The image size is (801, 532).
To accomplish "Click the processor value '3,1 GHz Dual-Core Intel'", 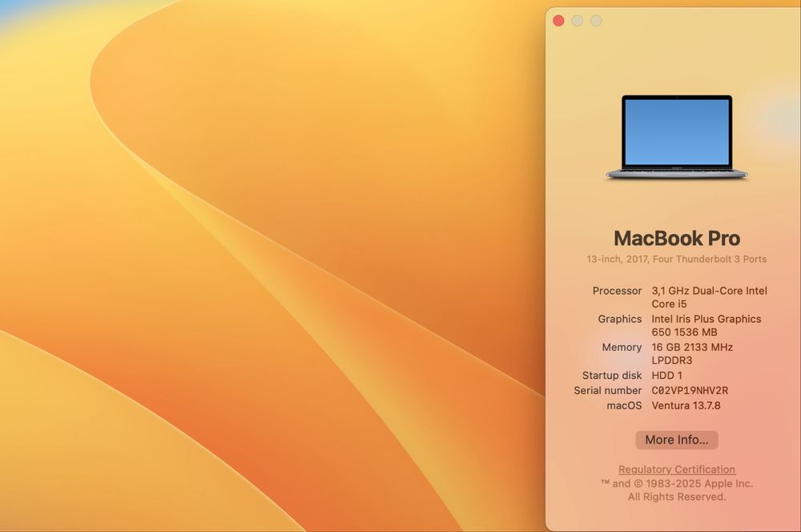I will click(709, 291).
